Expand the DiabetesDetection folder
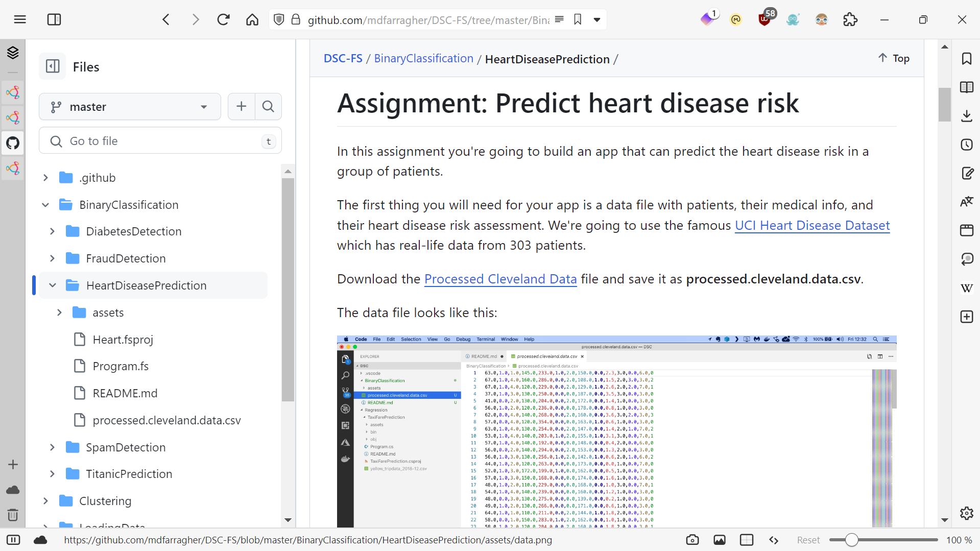Screen dimensions: 980x551 [x=52, y=231]
